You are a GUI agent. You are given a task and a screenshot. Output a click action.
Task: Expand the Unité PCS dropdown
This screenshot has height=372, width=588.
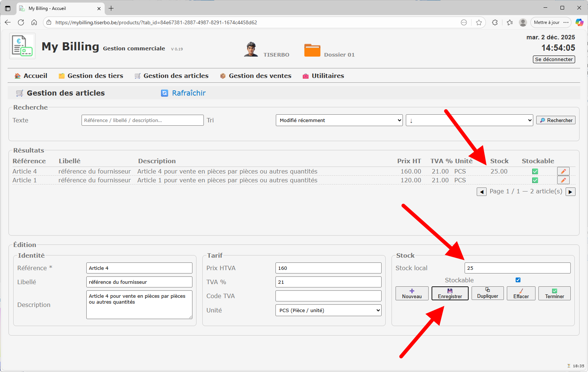coord(328,310)
